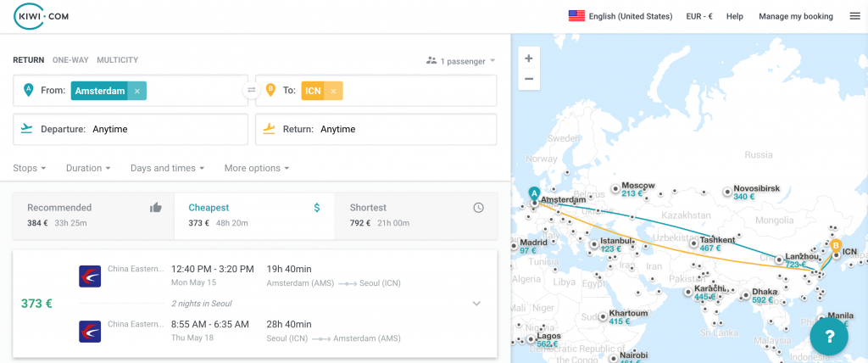This screenshot has width=868, height=363.
Task: Zoom out on the map
Action: click(529, 79)
